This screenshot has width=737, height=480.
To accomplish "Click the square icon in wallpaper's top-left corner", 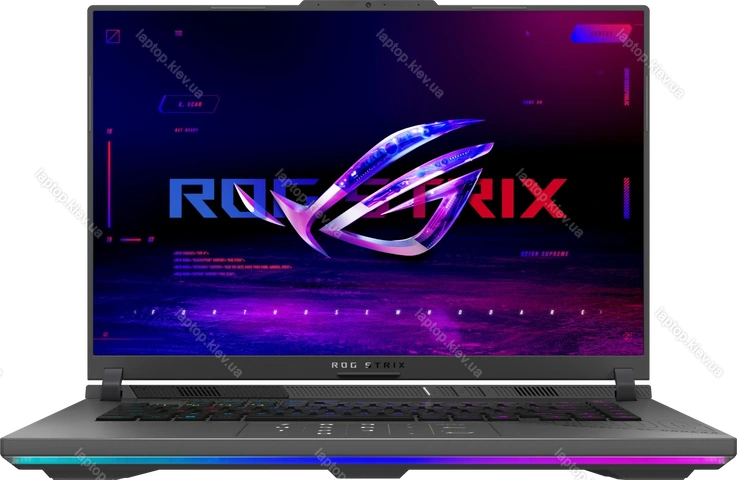I will (x=114, y=38).
